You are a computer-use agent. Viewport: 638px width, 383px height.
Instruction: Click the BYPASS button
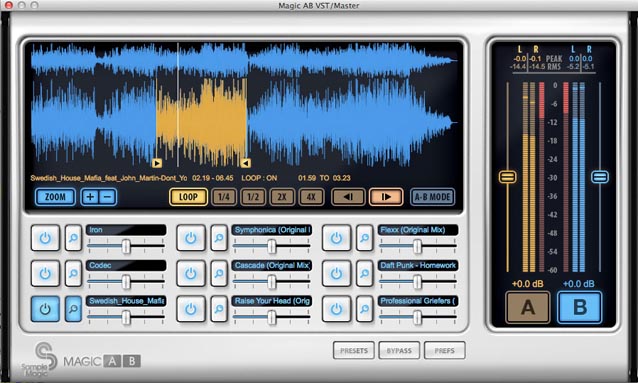(x=399, y=350)
